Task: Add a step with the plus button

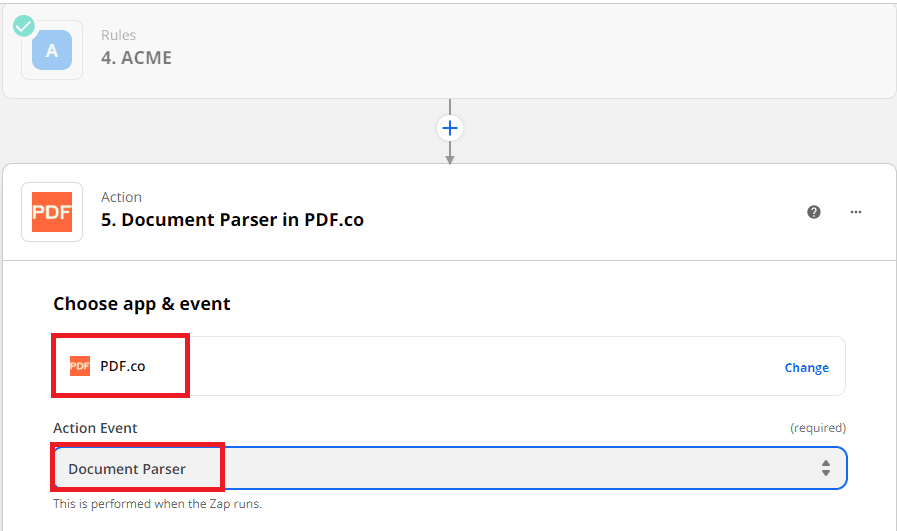Action: (x=450, y=128)
